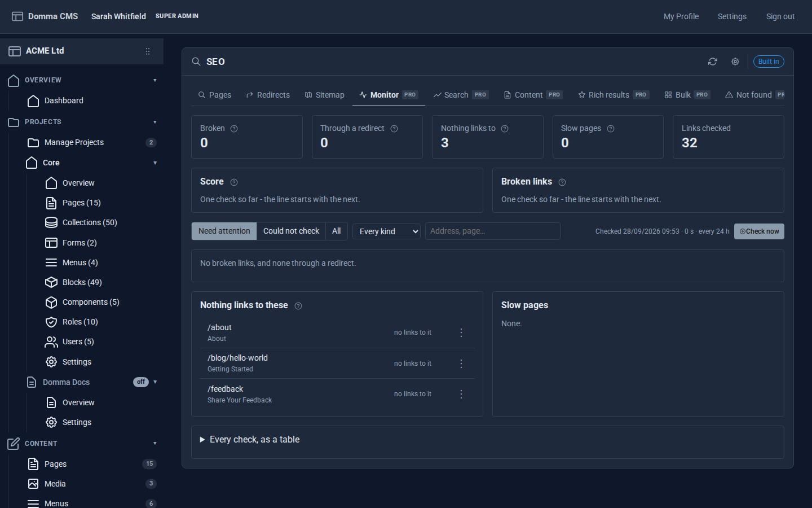Open Pages (15) under Core
The height and width of the screenshot is (508, 812).
click(82, 203)
